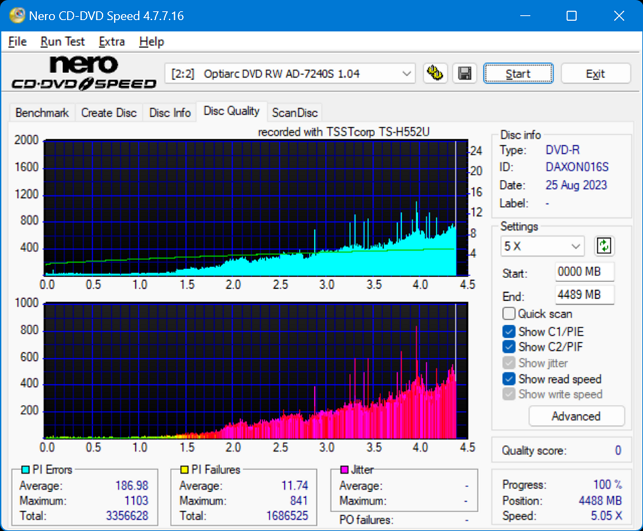Click the recorded with TSSTcorp TS-H552U caption

(344, 132)
